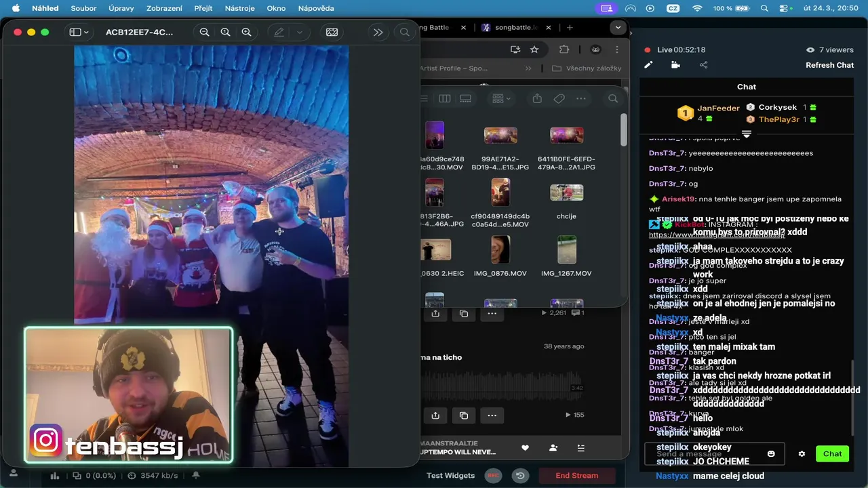Bookmark the page with the star icon
The image size is (868, 488).
(x=534, y=49)
